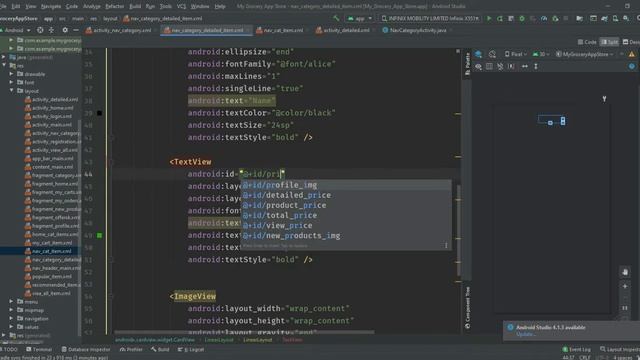
Task: Select @+id/view_price autocomplete suggestion
Action: 346,225
